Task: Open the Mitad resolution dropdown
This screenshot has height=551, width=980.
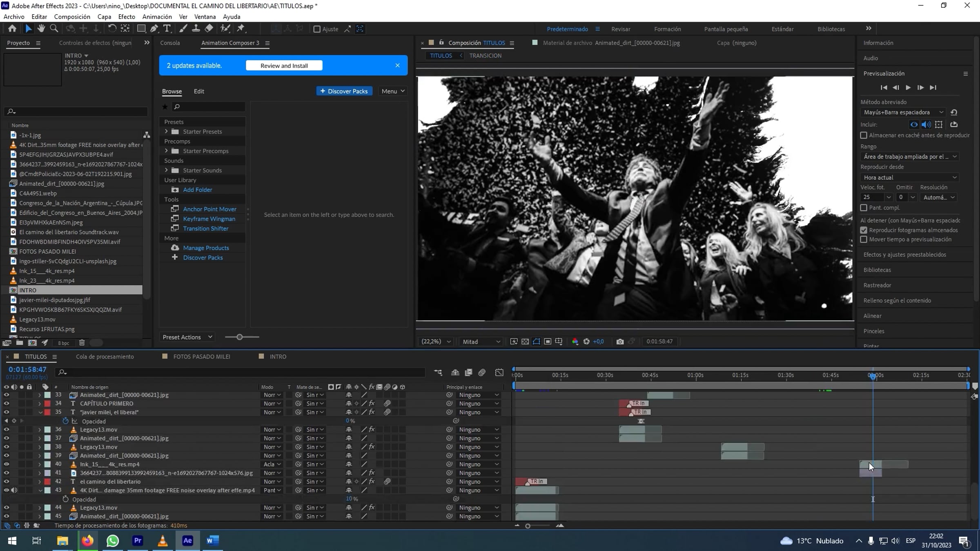Action: pos(481,342)
